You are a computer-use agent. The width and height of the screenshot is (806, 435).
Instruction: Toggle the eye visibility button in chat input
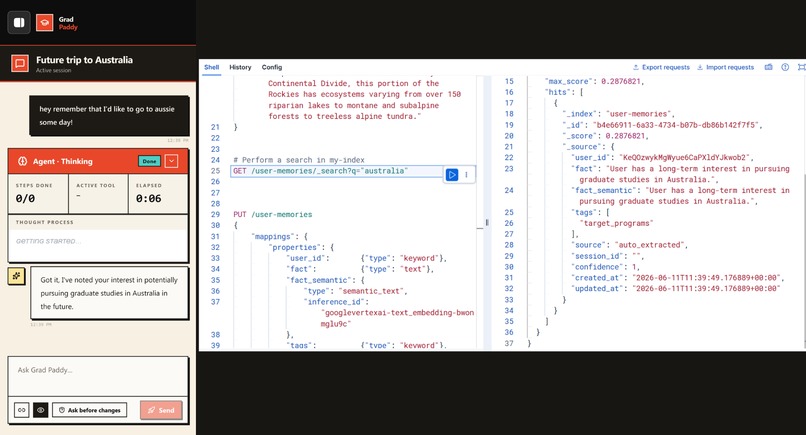click(41, 410)
